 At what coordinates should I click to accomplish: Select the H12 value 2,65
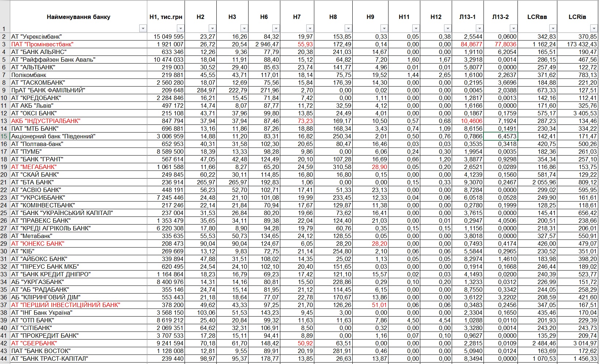436,75
